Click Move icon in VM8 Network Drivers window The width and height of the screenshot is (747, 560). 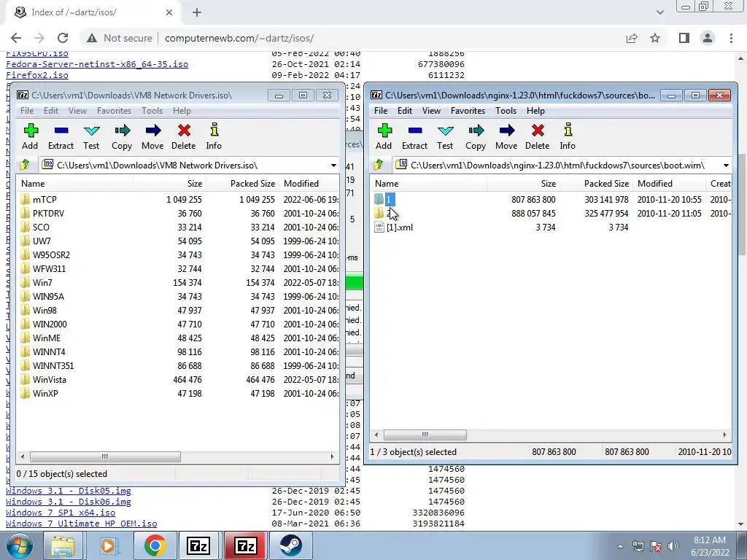pyautogui.click(x=153, y=131)
